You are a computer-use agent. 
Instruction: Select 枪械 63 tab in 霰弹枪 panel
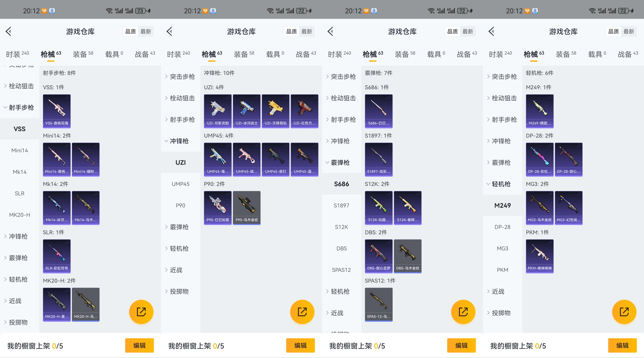[373, 54]
